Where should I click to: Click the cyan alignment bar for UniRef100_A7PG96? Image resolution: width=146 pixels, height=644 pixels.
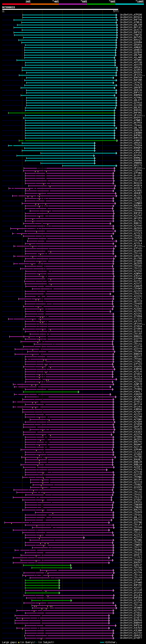[x=70, y=15]
